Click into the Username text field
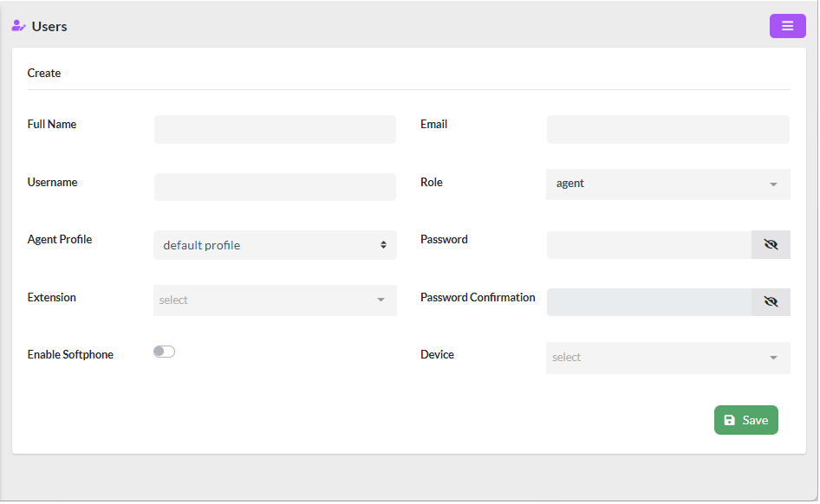The width and height of the screenshot is (820, 504). click(x=275, y=187)
